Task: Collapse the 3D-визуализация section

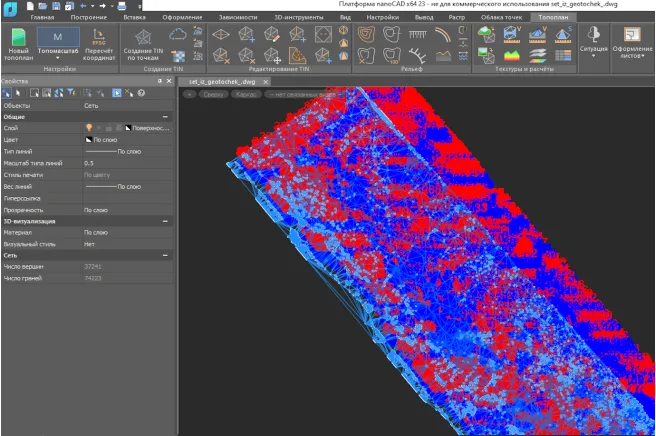Action: [166, 221]
